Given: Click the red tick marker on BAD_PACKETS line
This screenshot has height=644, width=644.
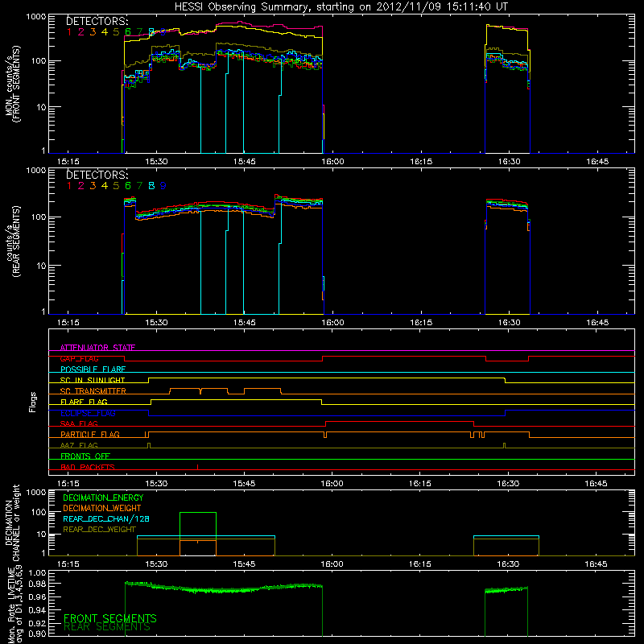Looking at the screenshot, I should 197,467.
